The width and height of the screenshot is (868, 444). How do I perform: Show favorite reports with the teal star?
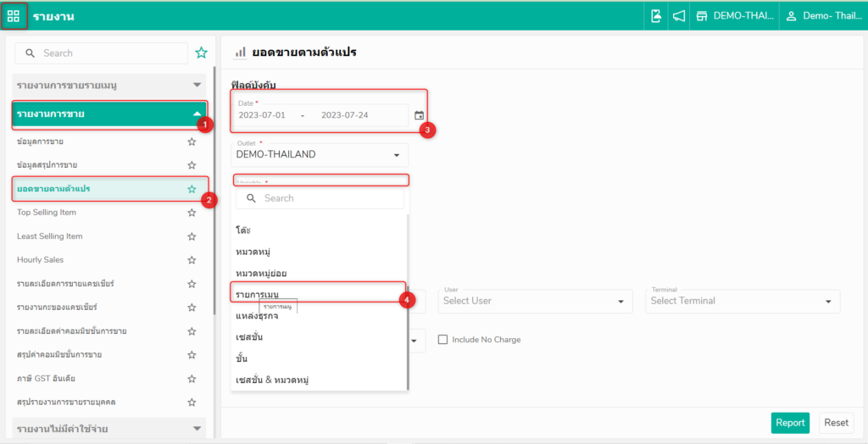coord(202,53)
